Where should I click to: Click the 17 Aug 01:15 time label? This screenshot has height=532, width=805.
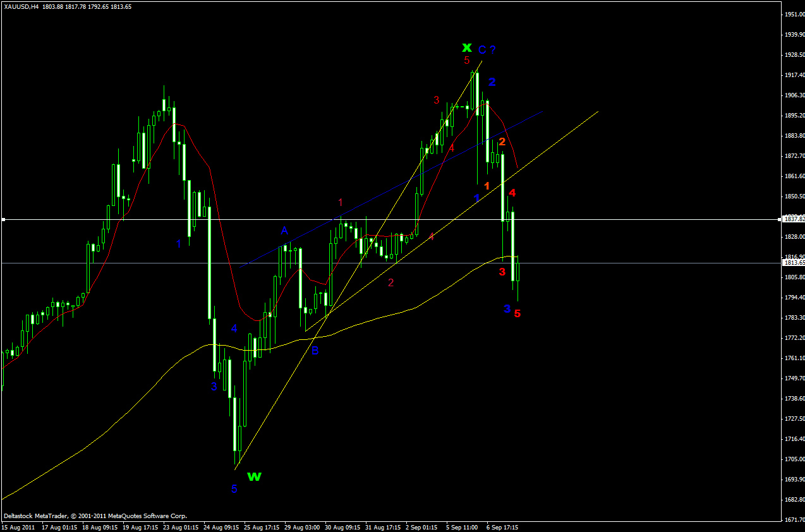point(59,526)
